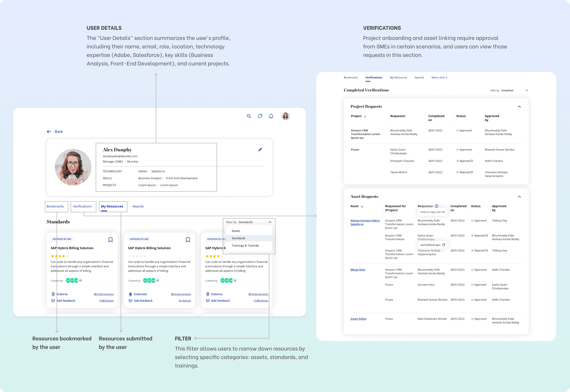
Task: Open the Smart Editor asset link
Action: [358, 319]
